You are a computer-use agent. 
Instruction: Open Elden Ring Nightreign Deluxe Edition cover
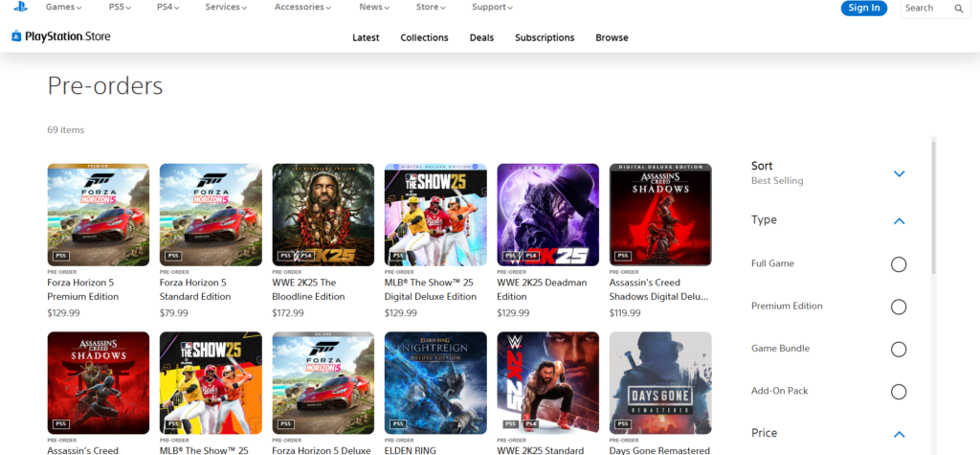click(x=435, y=383)
